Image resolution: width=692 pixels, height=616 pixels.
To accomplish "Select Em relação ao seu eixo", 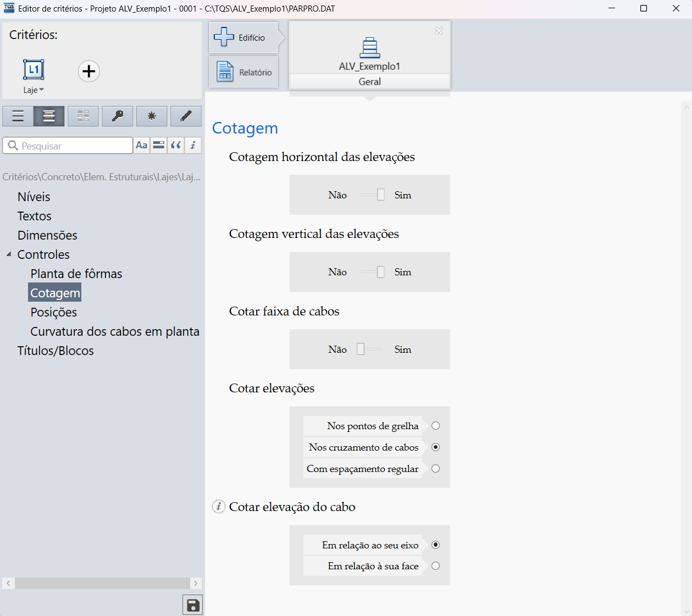I will 436,545.
